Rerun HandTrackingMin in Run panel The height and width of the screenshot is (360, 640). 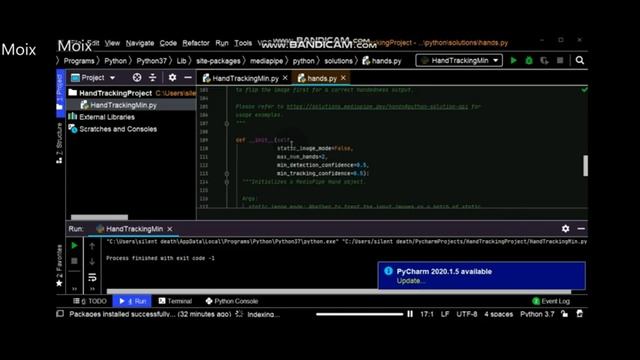(74, 245)
